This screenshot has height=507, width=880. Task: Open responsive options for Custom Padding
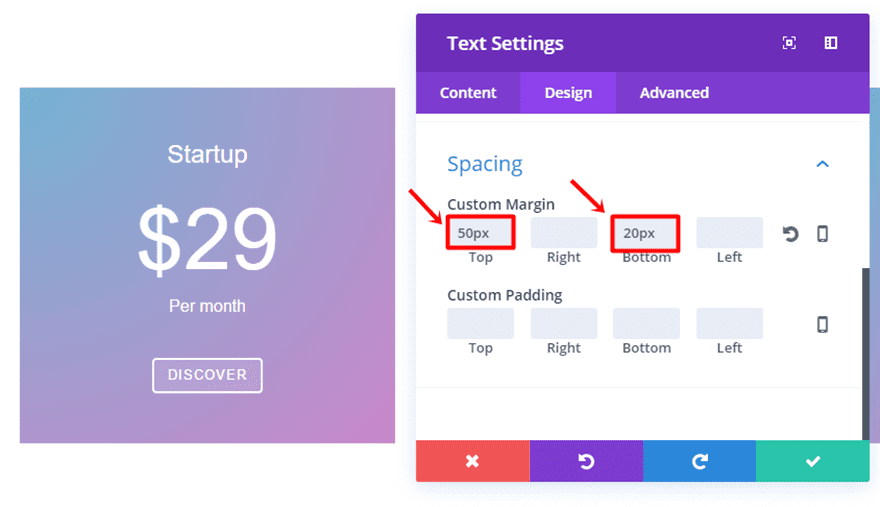coord(822,324)
